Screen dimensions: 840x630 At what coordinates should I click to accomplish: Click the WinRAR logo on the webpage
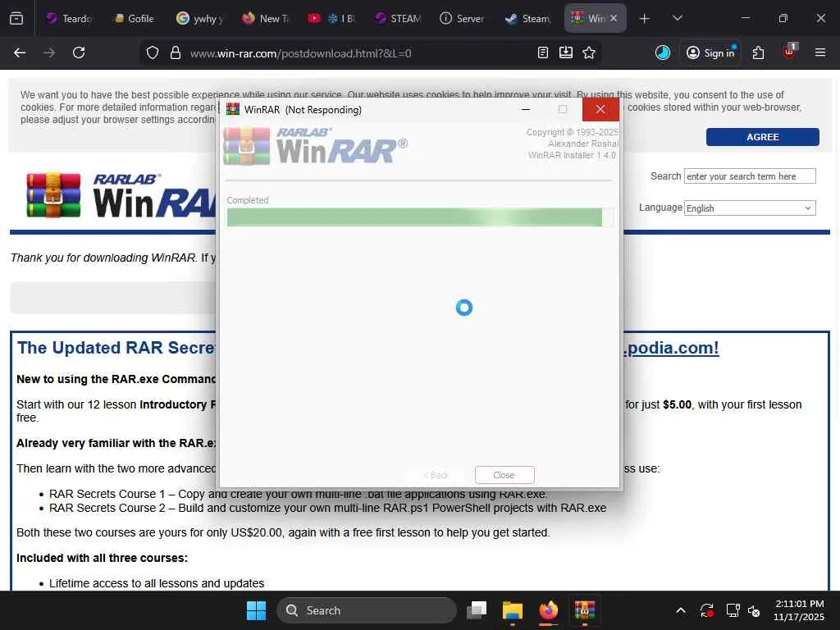pos(121,195)
